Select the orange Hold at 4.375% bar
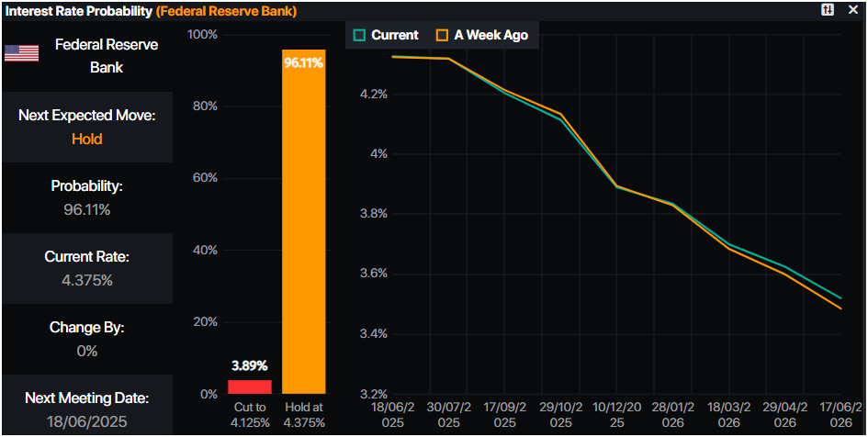The image size is (868, 437). coord(304,222)
